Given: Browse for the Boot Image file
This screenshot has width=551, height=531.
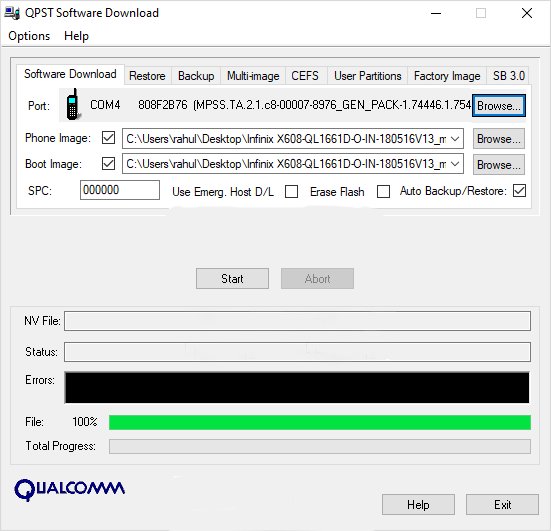Looking at the screenshot, I should click(x=499, y=164).
